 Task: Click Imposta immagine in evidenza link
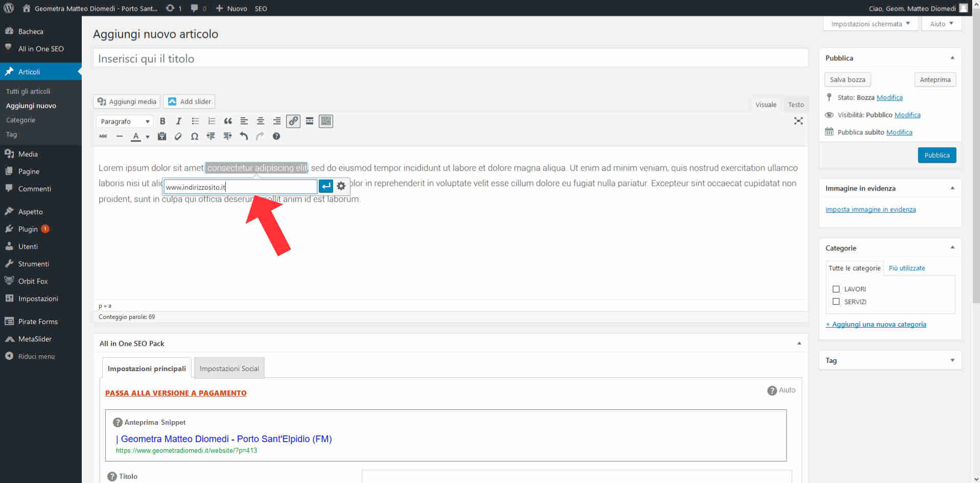(870, 210)
